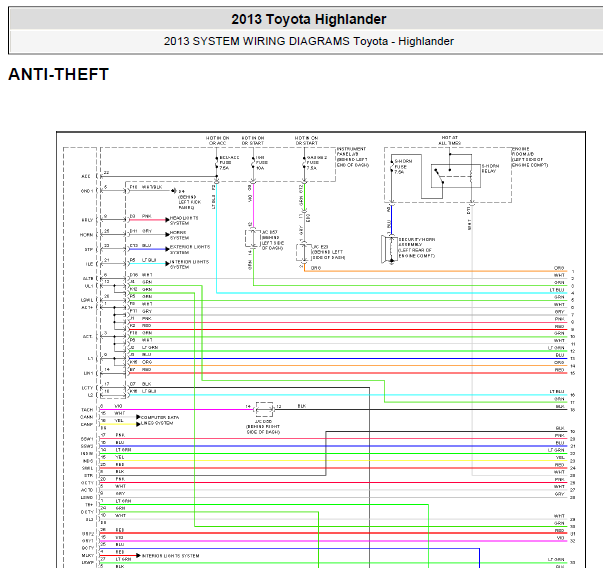Click the "2013 SYSTEM WIRING DIAGRAMS Toyota - Highlander" subtitle
This screenshot has height=568, width=603.
point(308,41)
